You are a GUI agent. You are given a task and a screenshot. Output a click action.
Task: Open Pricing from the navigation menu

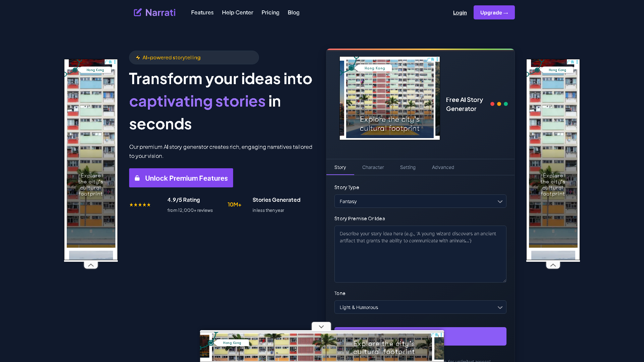(x=270, y=12)
